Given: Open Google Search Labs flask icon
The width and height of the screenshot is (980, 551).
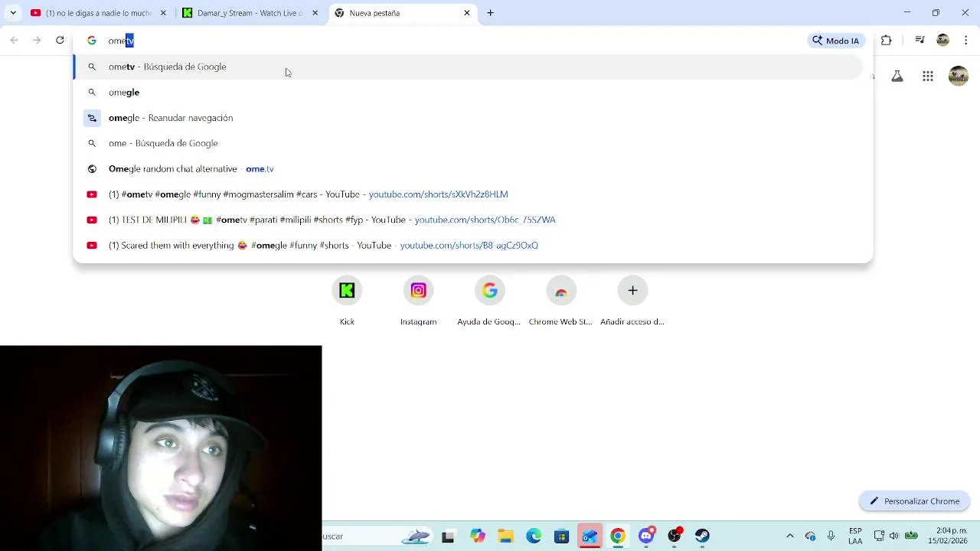Looking at the screenshot, I should tap(897, 77).
